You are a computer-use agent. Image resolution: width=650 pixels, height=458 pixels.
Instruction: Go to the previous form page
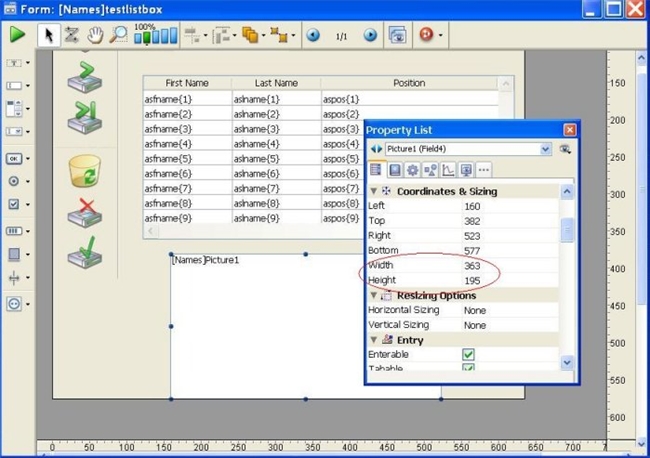pyautogui.click(x=313, y=35)
